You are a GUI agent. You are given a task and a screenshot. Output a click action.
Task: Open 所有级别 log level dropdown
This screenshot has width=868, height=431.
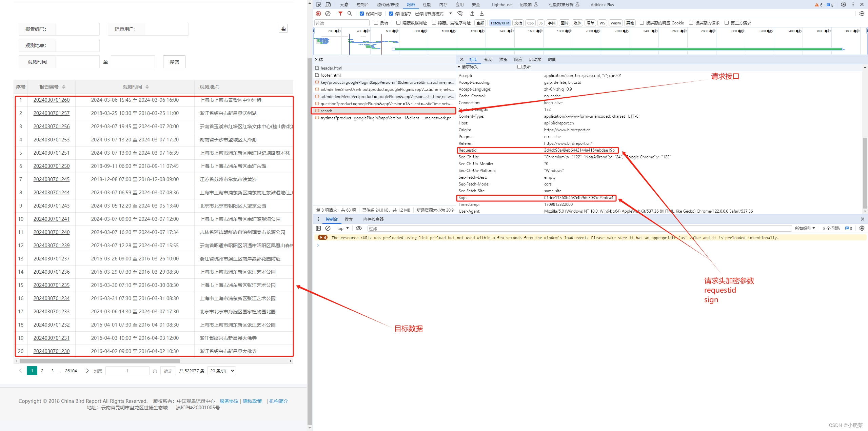click(x=805, y=228)
